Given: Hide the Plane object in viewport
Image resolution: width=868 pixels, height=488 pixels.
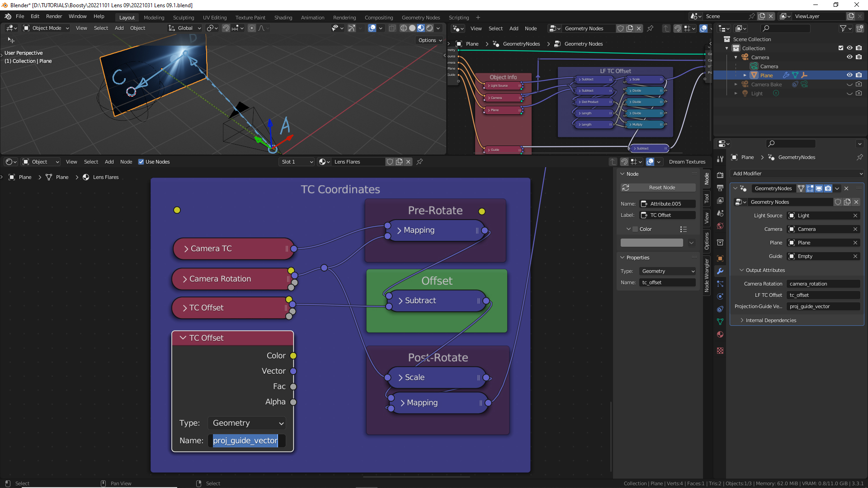Looking at the screenshot, I should point(849,75).
